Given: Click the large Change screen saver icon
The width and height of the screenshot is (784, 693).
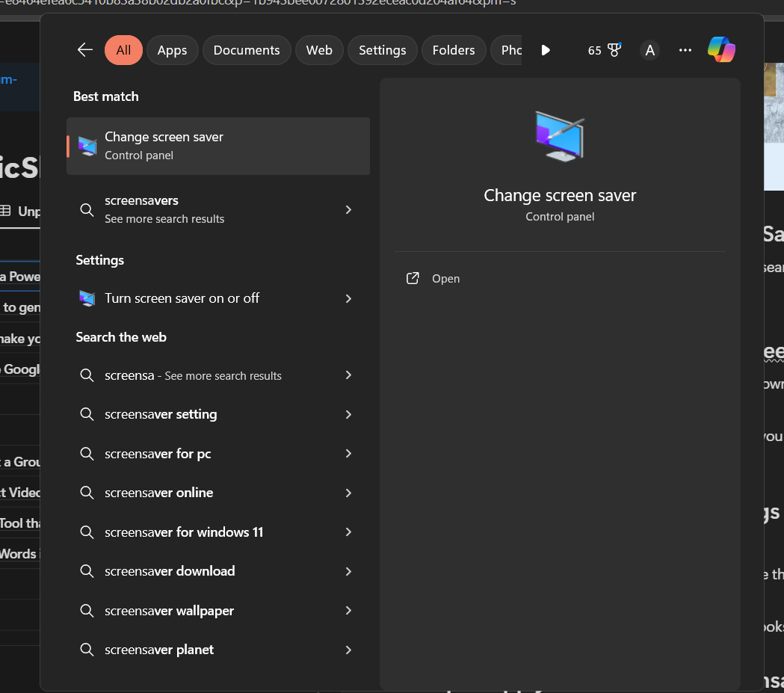Looking at the screenshot, I should (x=560, y=136).
